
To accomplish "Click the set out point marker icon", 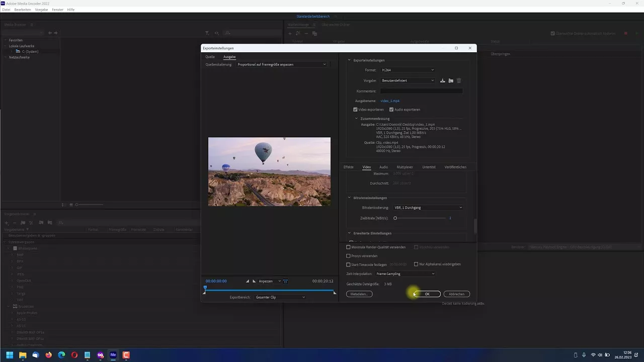I will pos(254,282).
